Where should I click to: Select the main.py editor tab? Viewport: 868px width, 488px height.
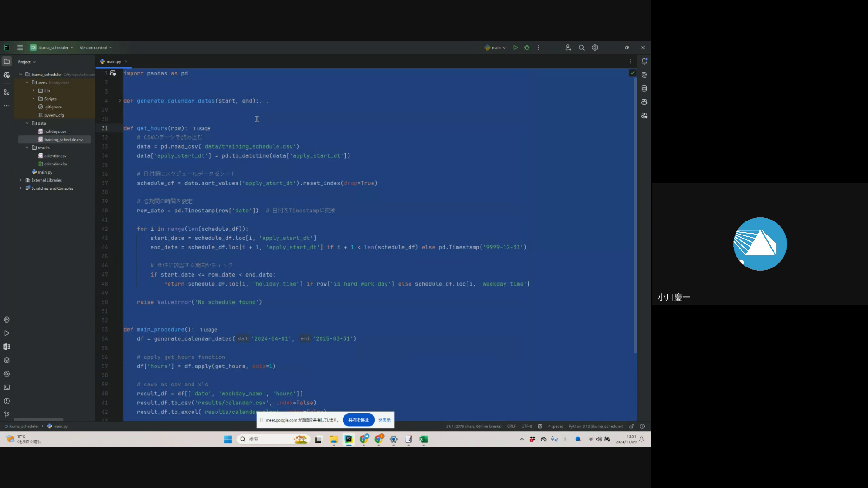pos(113,61)
